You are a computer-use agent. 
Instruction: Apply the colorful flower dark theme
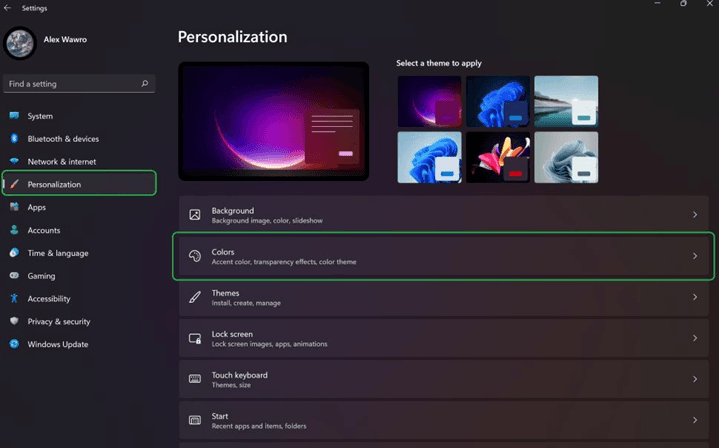tap(498, 157)
